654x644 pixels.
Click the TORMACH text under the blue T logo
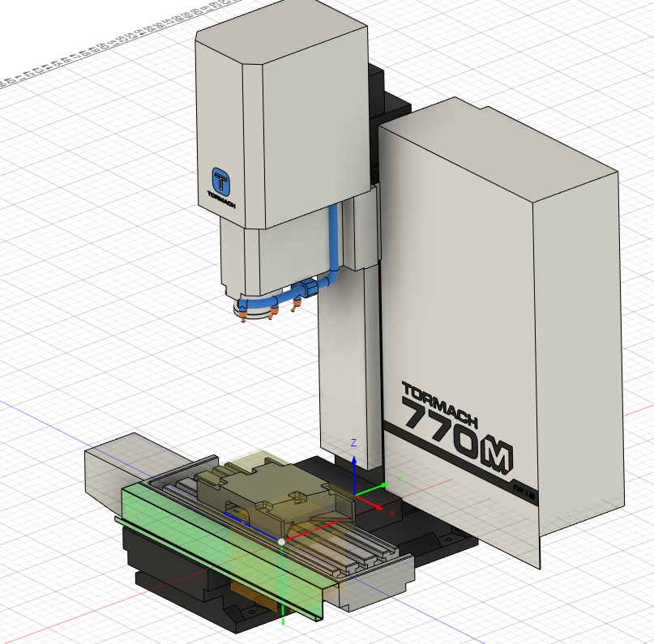pos(221,199)
